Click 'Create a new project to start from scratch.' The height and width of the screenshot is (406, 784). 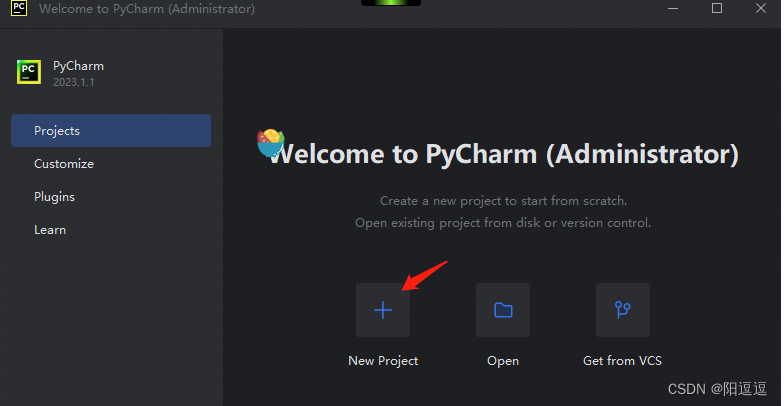pos(504,201)
